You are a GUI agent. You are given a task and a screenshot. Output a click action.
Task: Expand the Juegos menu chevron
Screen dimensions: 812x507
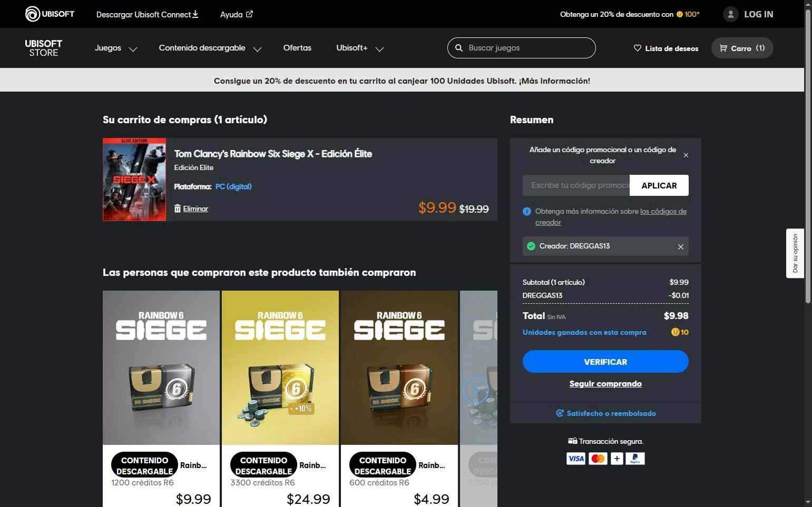pos(133,49)
